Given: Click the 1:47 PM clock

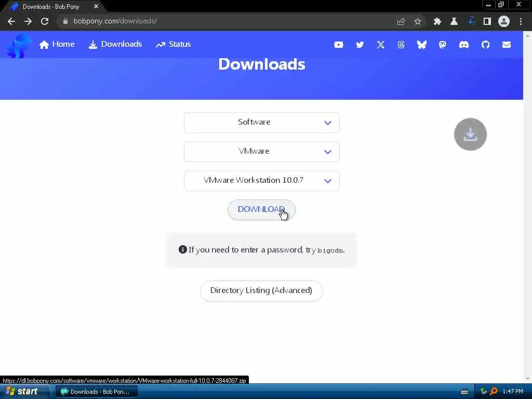Looking at the screenshot, I should (x=513, y=392).
